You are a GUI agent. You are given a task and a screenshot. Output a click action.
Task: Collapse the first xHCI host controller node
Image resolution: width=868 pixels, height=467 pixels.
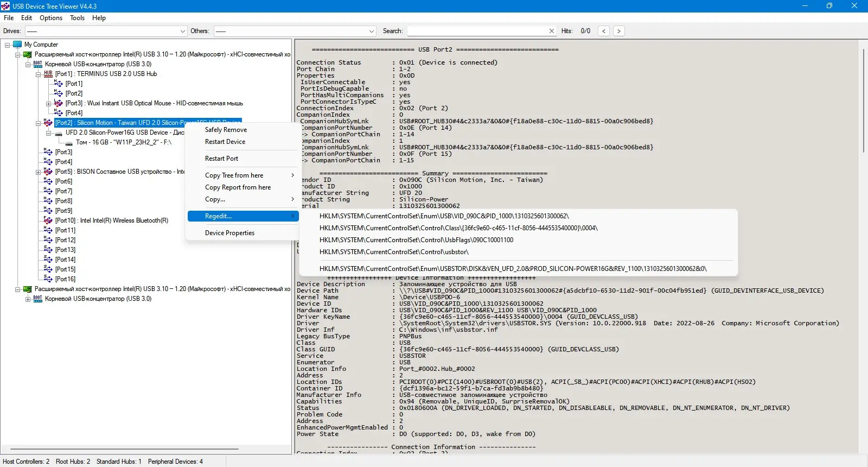coord(17,54)
